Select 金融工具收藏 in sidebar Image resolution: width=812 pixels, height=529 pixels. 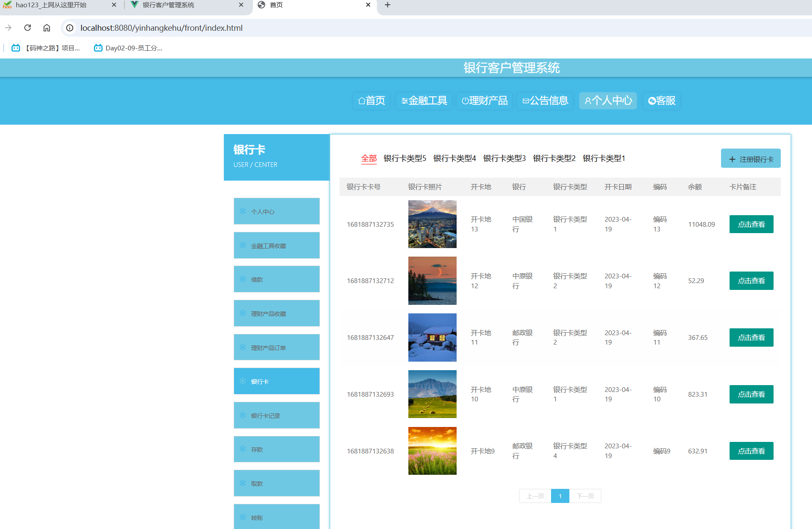click(277, 246)
